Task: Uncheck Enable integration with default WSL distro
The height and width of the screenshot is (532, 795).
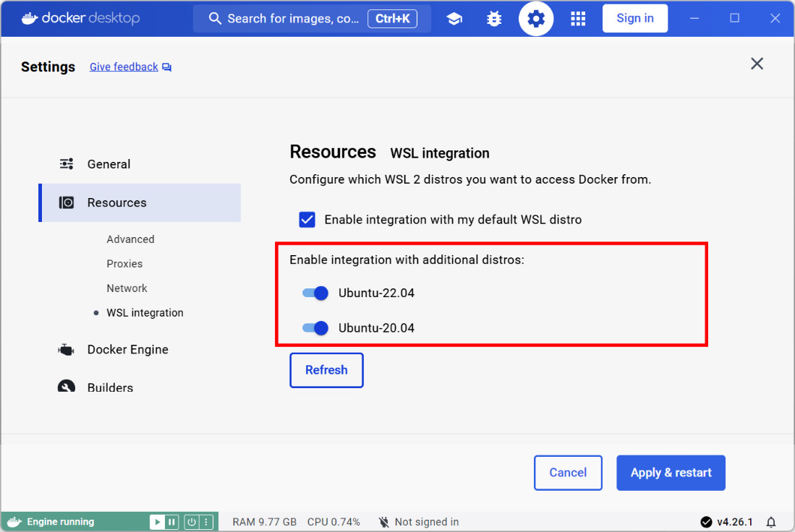Action: [x=307, y=220]
